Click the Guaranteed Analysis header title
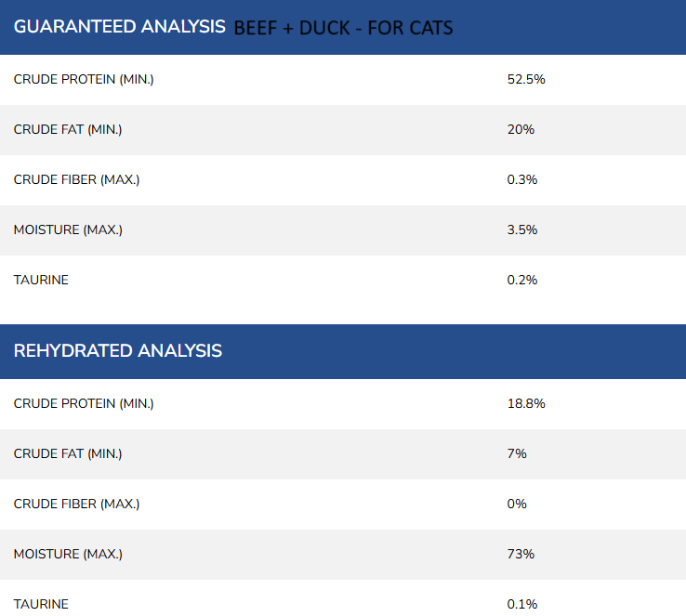686x616 pixels. tap(119, 27)
